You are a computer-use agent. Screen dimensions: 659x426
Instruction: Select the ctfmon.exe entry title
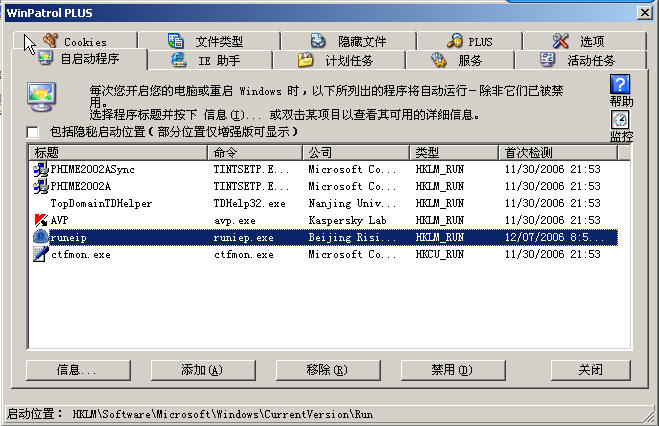81,255
